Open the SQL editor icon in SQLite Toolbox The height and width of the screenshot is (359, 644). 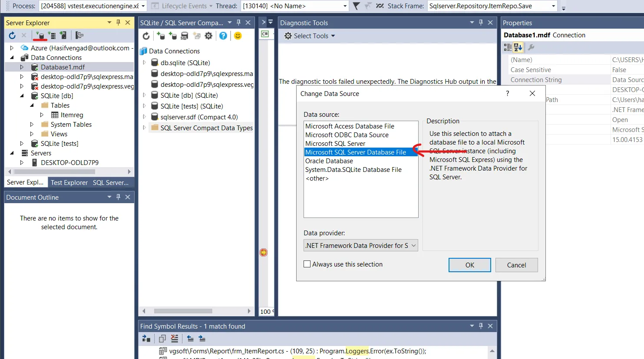click(185, 36)
